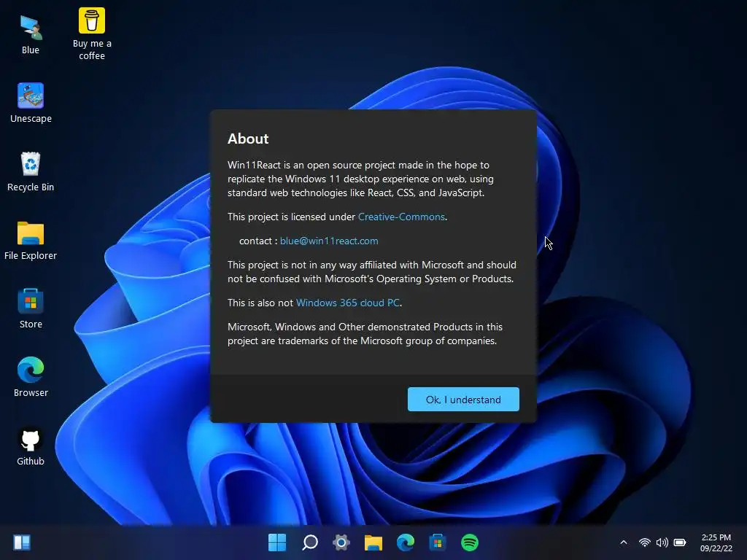Open Wi-Fi network status icon
Screen dimensions: 747x560
point(645,542)
